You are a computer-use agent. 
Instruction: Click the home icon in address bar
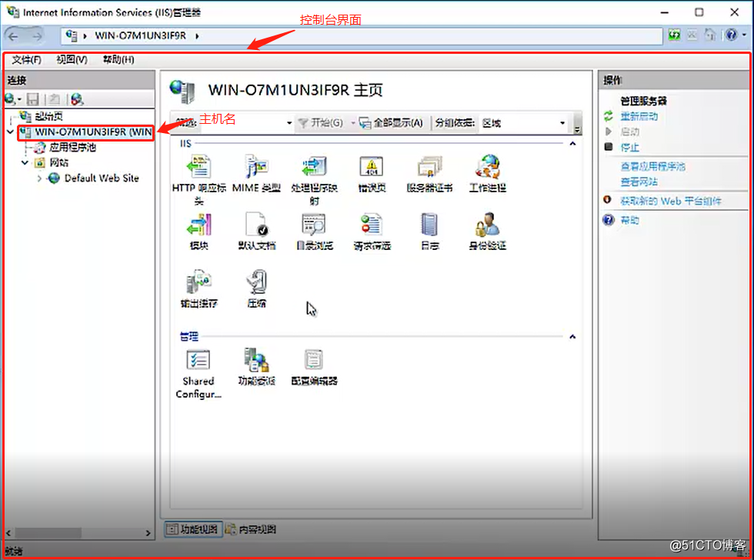pyautogui.click(x=710, y=35)
